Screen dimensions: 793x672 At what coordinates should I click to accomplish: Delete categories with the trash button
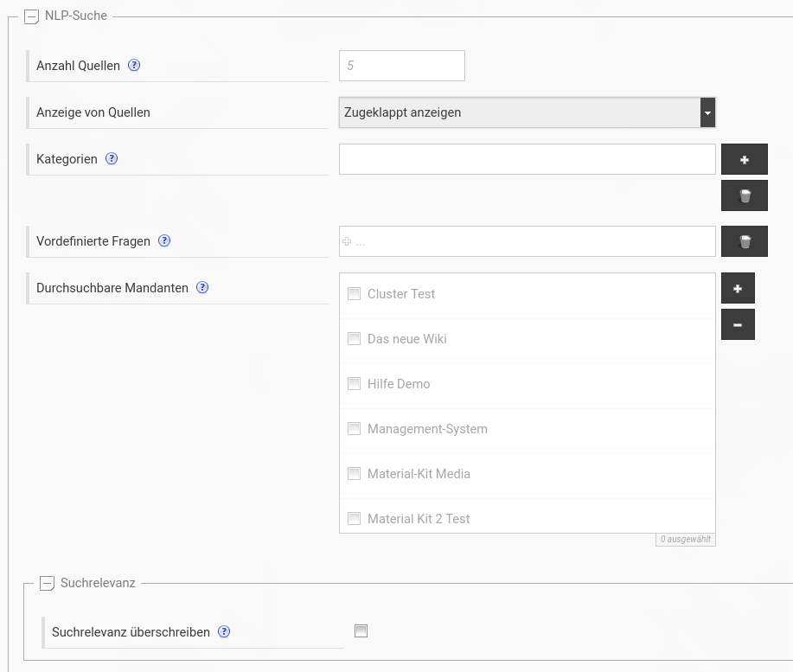point(745,195)
